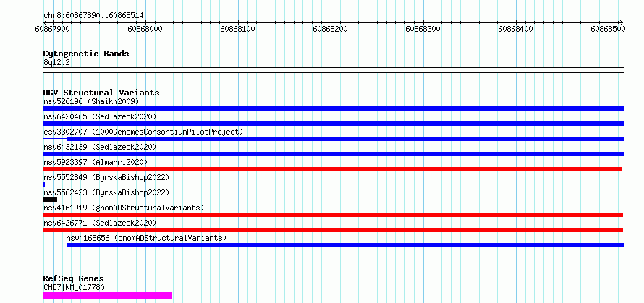Click ruler position 60868400
The image size is (644, 303).
(x=515, y=29)
